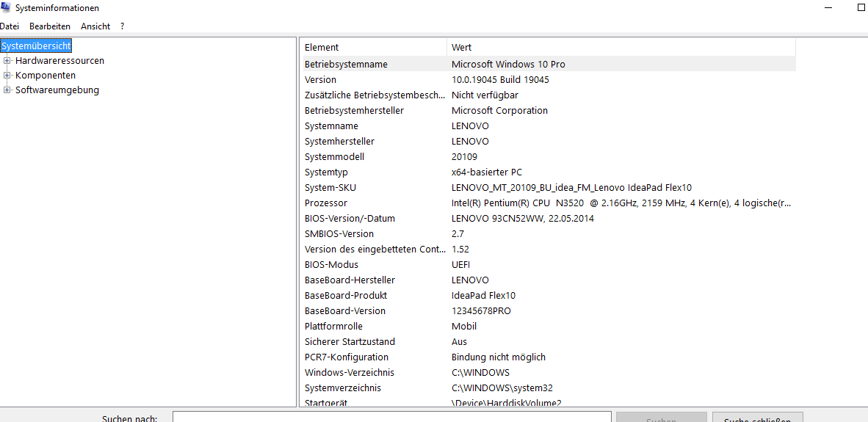The height and width of the screenshot is (422, 868).
Task: Click the Bindung nicht möglich value
Action: (498, 358)
